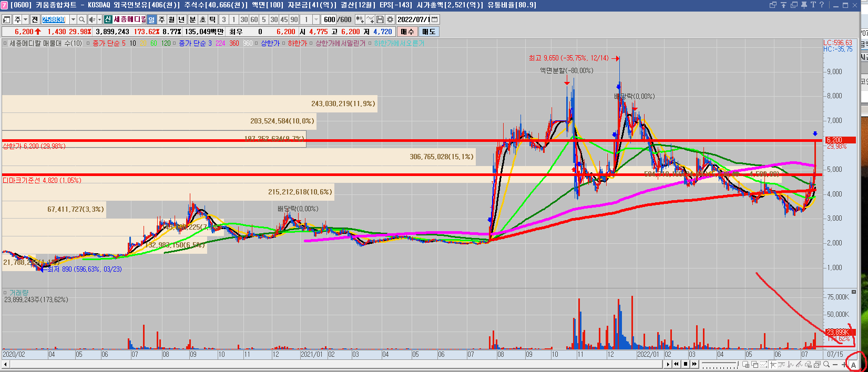
Task: Toggle the 상한가 indicator checkbox
Action: [257, 44]
